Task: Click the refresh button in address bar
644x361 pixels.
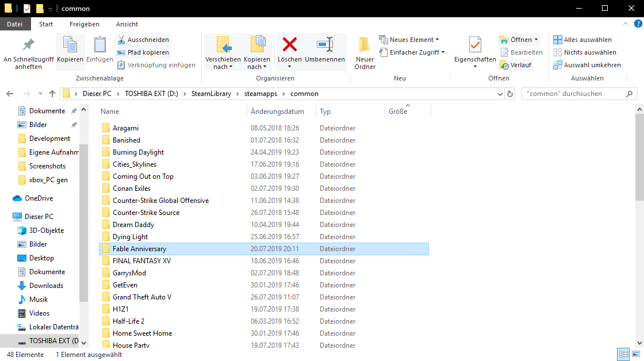Action: 509,94
